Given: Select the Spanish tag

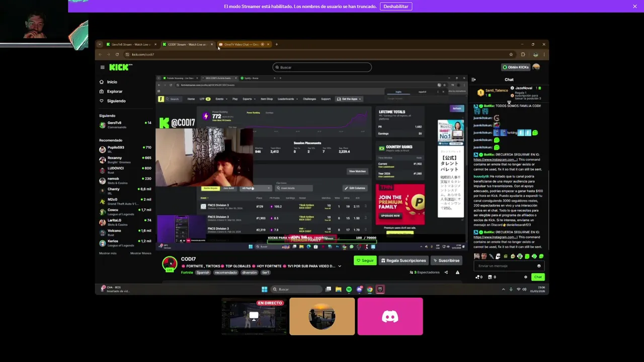Looking at the screenshot, I should [203, 273].
